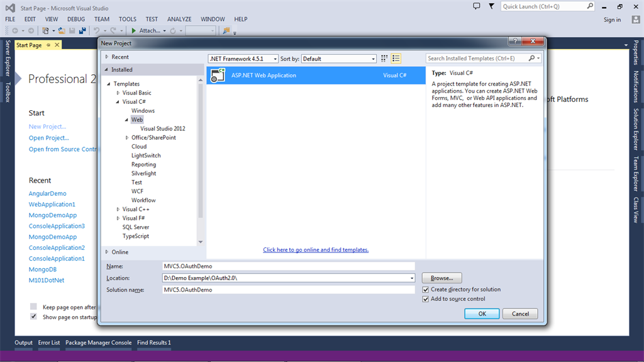Switch templates to small icons view
Image resolution: width=644 pixels, height=362 pixels.
[x=384, y=59]
